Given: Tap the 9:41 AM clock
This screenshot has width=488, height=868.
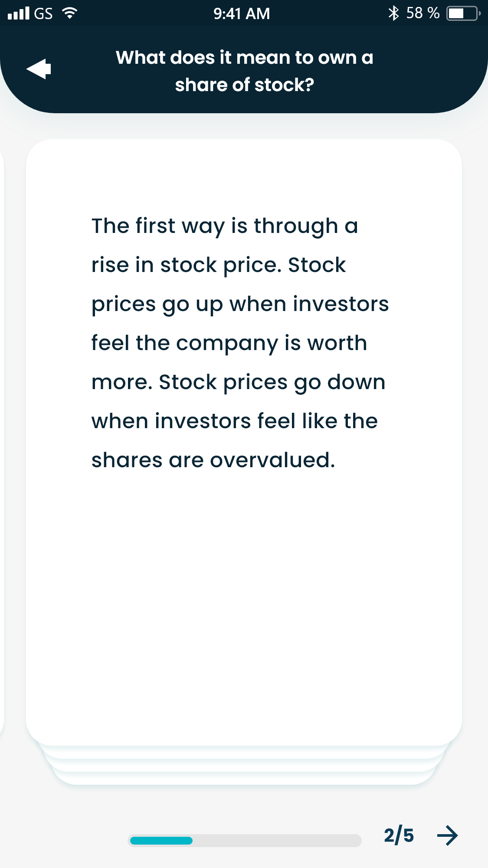Looking at the screenshot, I should tap(242, 14).
